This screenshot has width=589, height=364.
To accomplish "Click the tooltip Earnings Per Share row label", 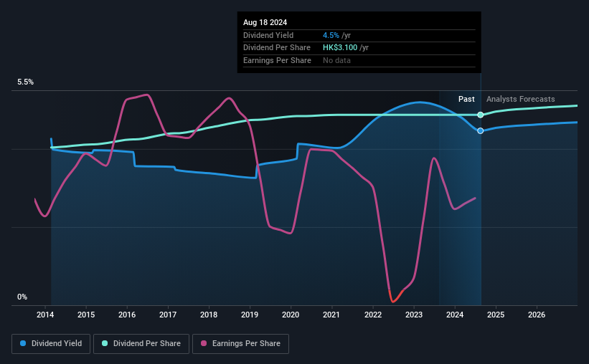I will 277,60.
